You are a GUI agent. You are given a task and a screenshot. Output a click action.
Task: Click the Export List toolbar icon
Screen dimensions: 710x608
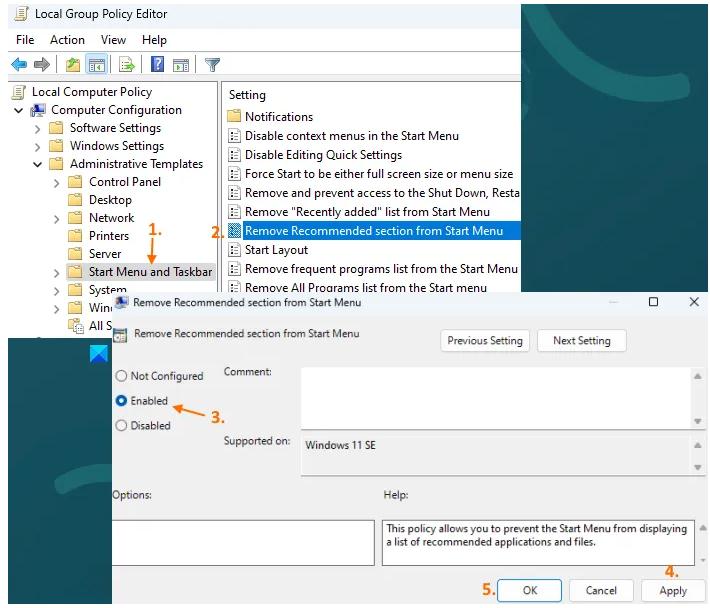click(127, 65)
